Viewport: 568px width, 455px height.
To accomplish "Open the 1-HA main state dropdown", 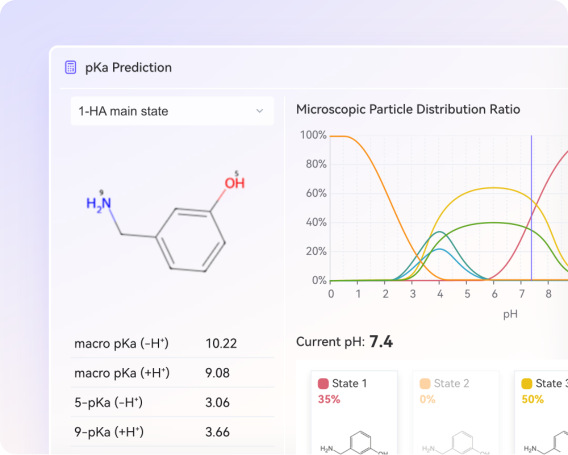I will 172,111.
